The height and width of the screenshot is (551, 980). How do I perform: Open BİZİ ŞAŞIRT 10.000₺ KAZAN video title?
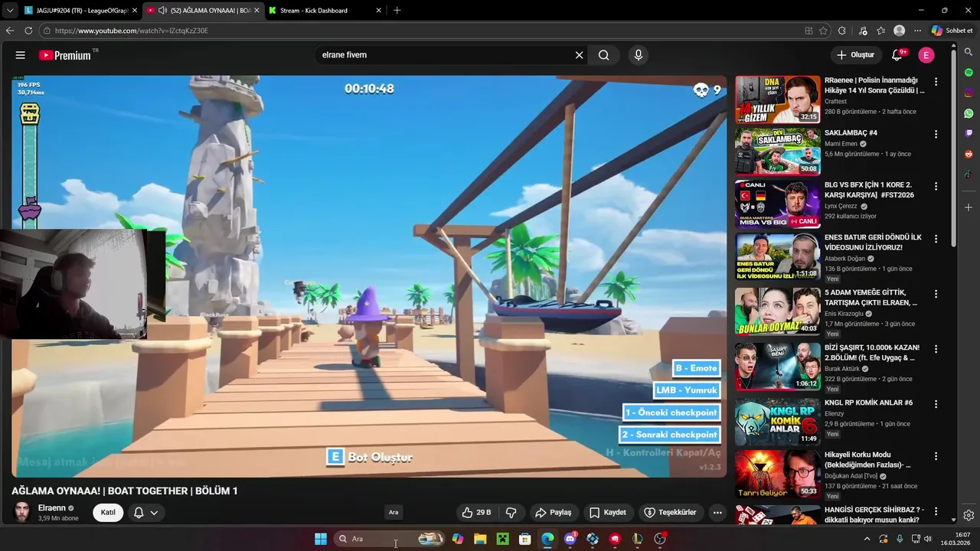pos(872,353)
